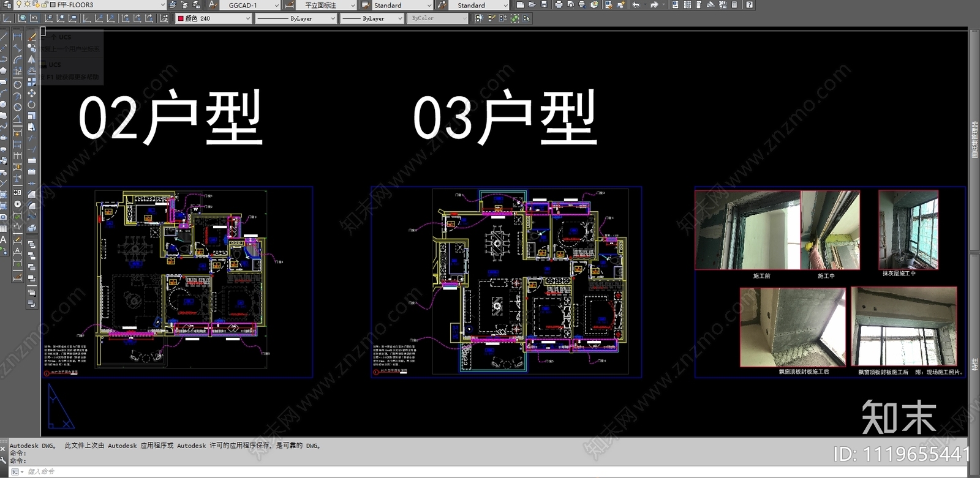The width and height of the screenshot is (980, 478).
Task: Toggle lock icon for layer F平-FLOOR3
Action: click(x=44, y=4)
